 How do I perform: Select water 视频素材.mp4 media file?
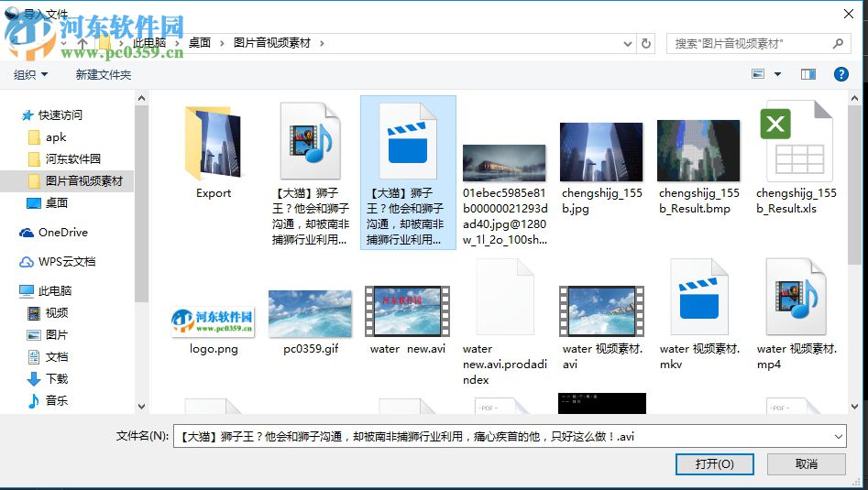point(796,315)
